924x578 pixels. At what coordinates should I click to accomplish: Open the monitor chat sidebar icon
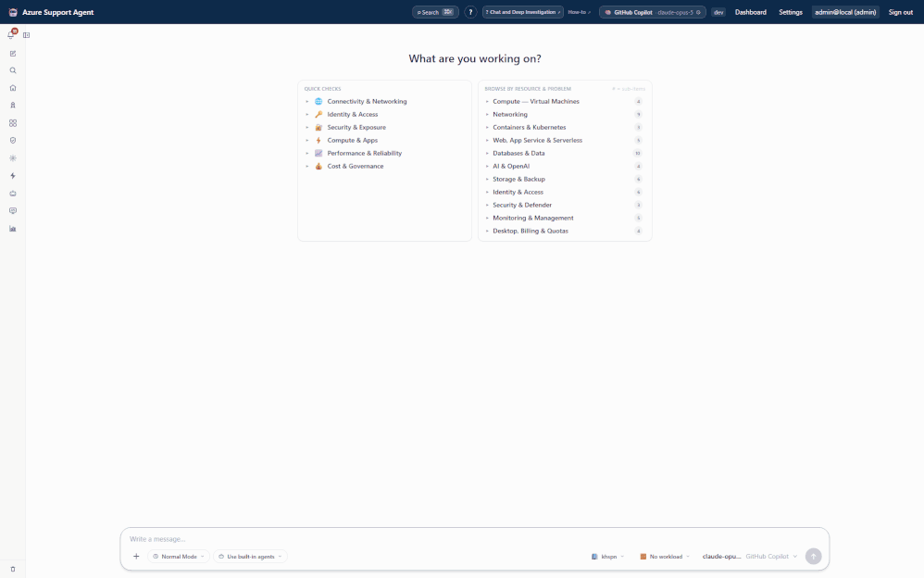coord(13,210)
